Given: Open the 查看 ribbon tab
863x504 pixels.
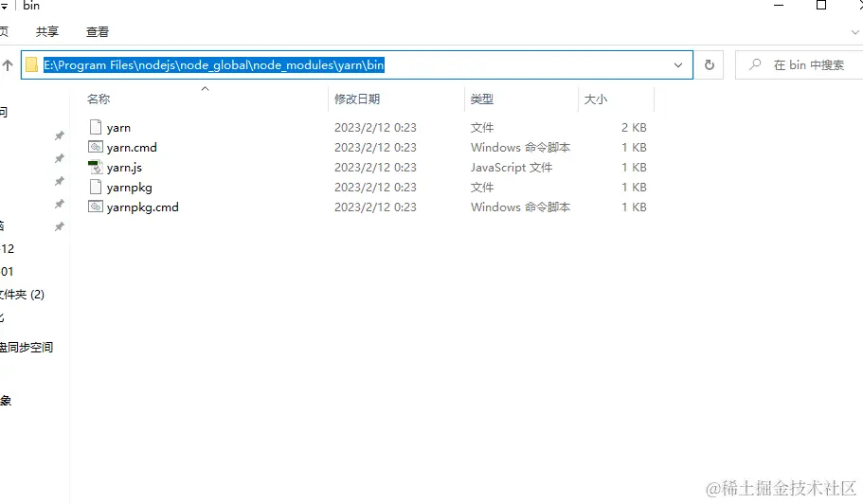Looking at the screenshot, I should [98, 32].
